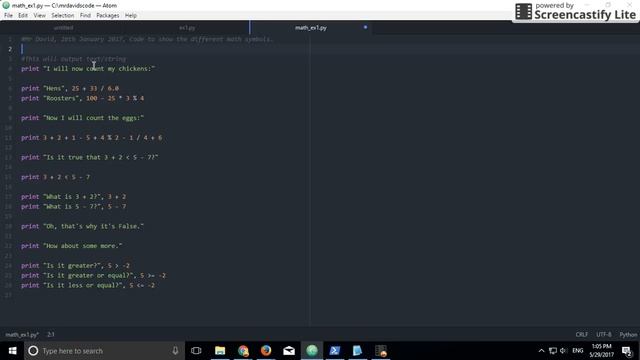Open Firefox from the taskbar

point(266,351)
